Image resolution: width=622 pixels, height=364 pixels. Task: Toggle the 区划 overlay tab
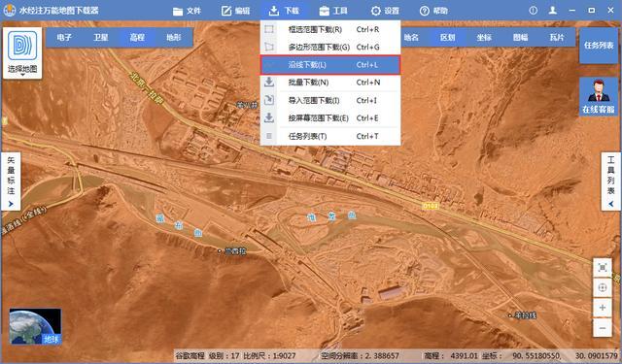[x=447, y=38]
